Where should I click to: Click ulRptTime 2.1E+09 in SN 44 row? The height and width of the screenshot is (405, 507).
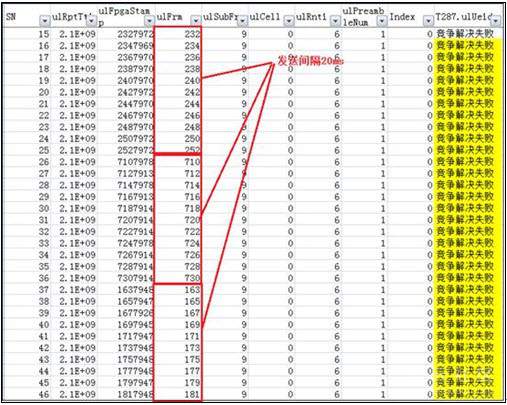click(x=77, y=371)
